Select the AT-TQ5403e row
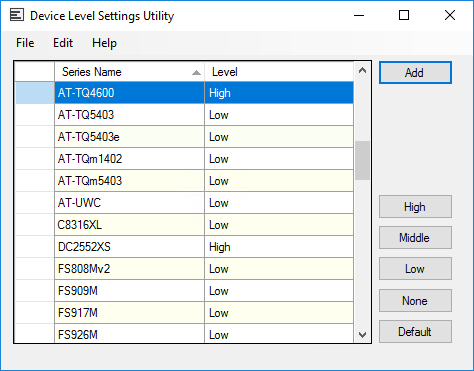This screenshot has height=371, width=474. pyautogui.click(x=184, y=137)
